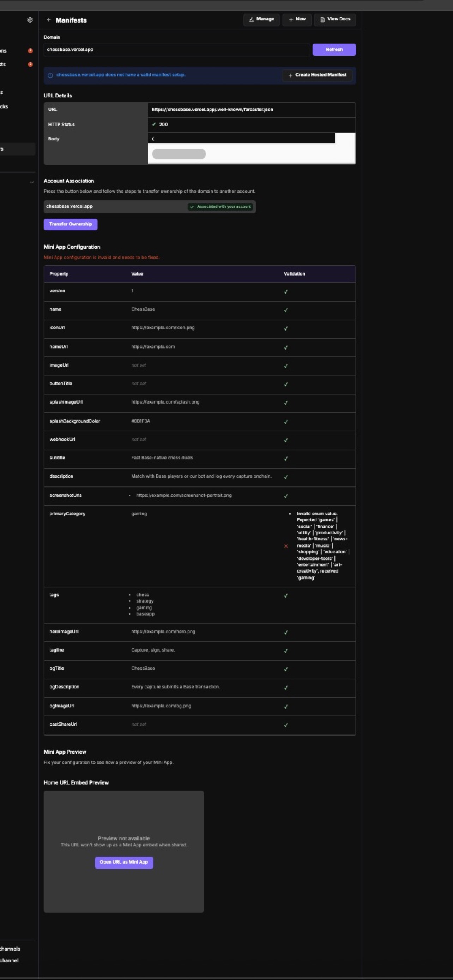Click Create Hosted Manifest
This screenshot has height=980, width=453.
[317, 75]
